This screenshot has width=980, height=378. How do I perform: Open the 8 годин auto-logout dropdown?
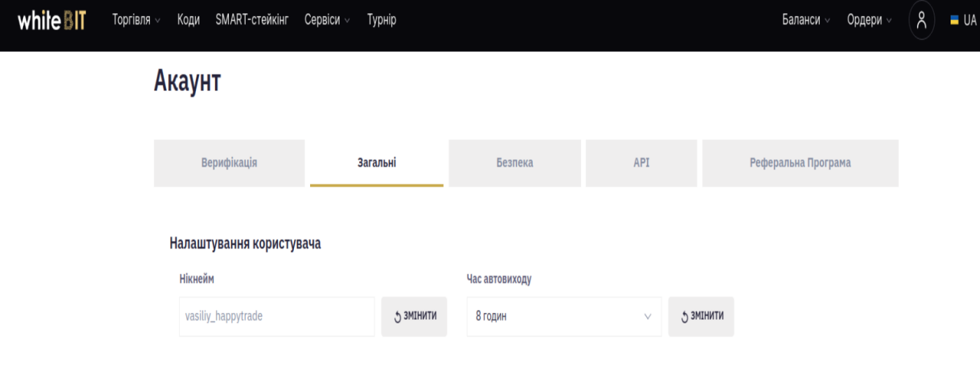click(564, 316)
